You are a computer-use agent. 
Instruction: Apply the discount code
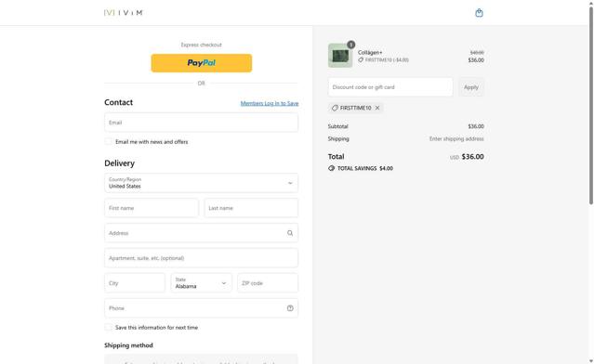(471, 87)
